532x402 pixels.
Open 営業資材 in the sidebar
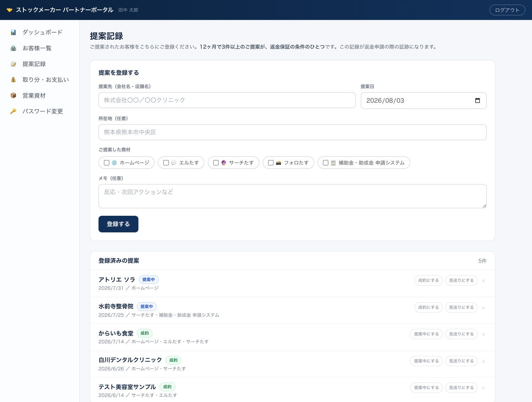[40, 95]
